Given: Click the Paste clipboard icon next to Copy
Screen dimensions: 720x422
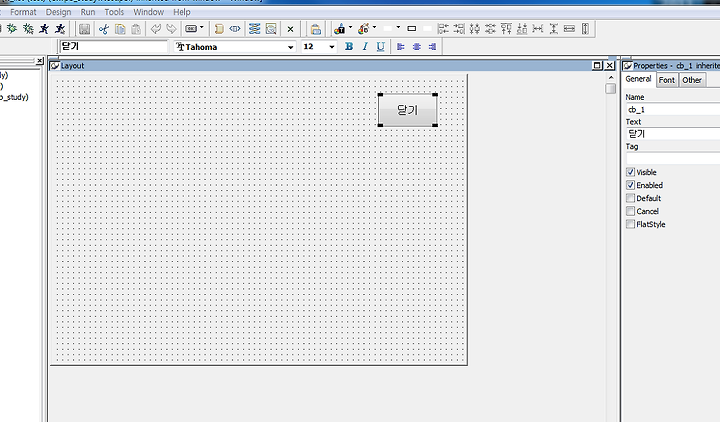Looking at the screenshot, I should coord(136,29).
